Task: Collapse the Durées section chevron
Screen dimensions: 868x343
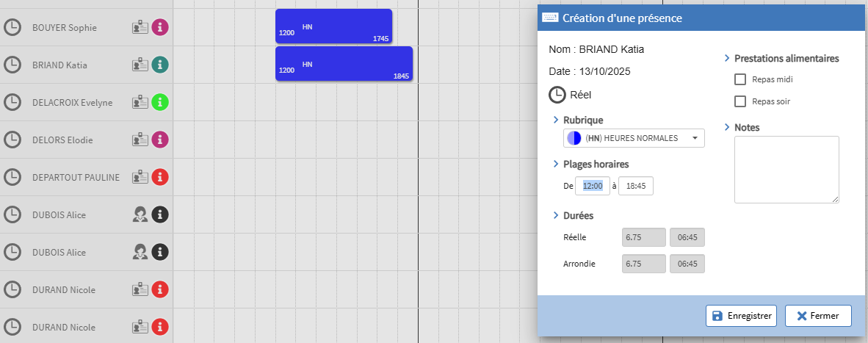Action: coord(556,215)
